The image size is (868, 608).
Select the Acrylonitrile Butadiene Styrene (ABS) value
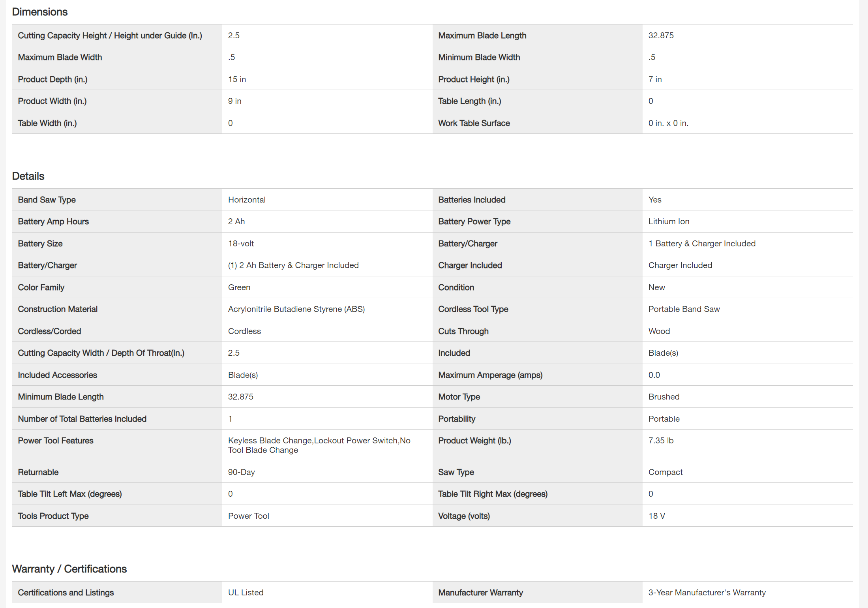tap(296, 309)
